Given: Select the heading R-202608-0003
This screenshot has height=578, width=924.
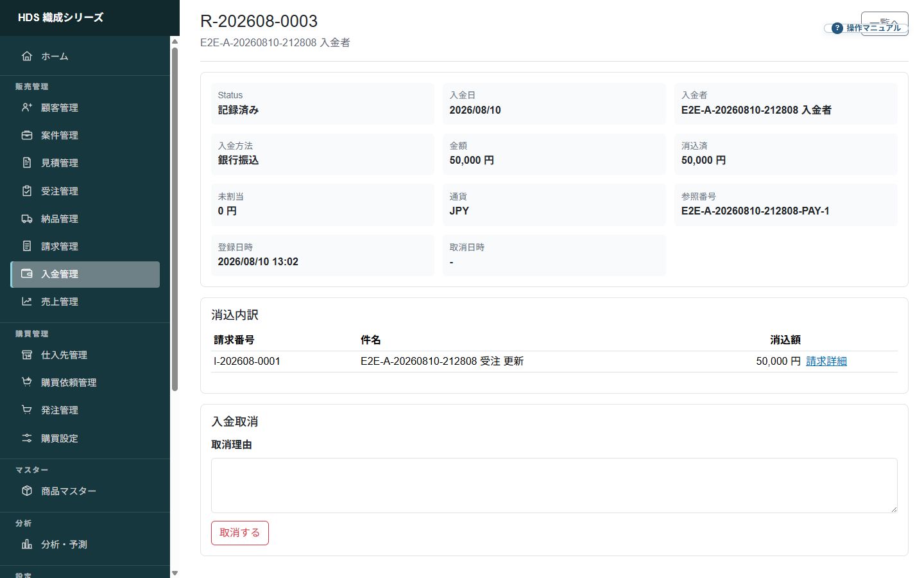Looking at the screenshot, I should click(x=259, y=21).
